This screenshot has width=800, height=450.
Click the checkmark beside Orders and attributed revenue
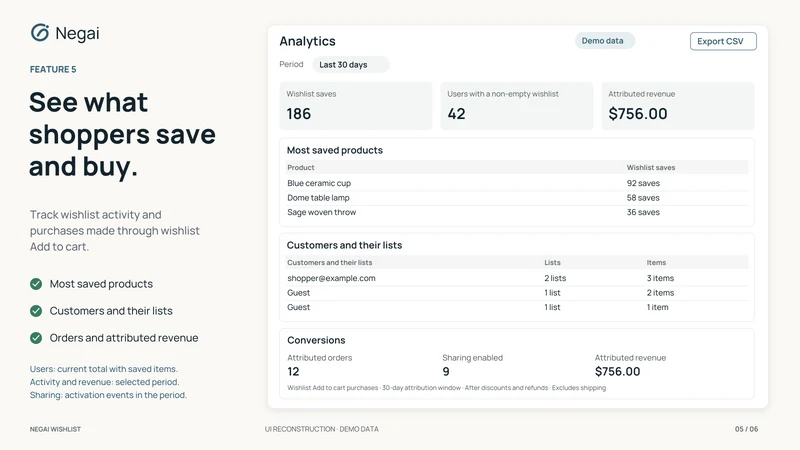pos(36,338)
